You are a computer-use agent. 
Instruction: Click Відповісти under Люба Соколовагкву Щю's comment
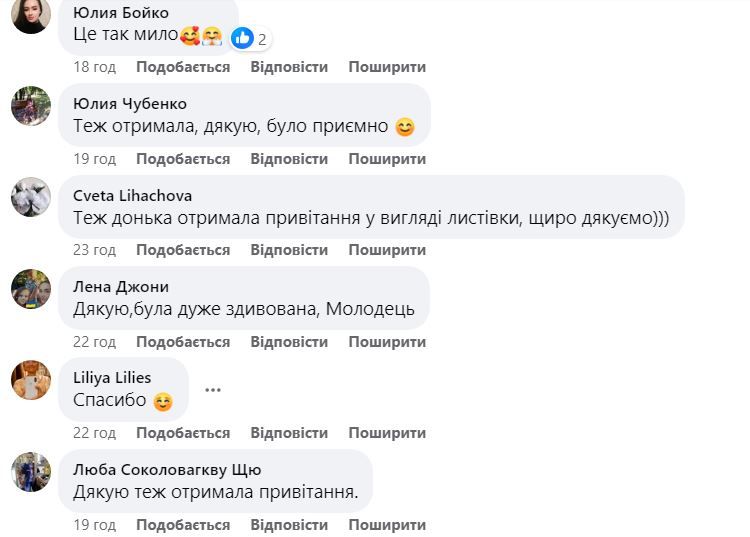(289, 525)
